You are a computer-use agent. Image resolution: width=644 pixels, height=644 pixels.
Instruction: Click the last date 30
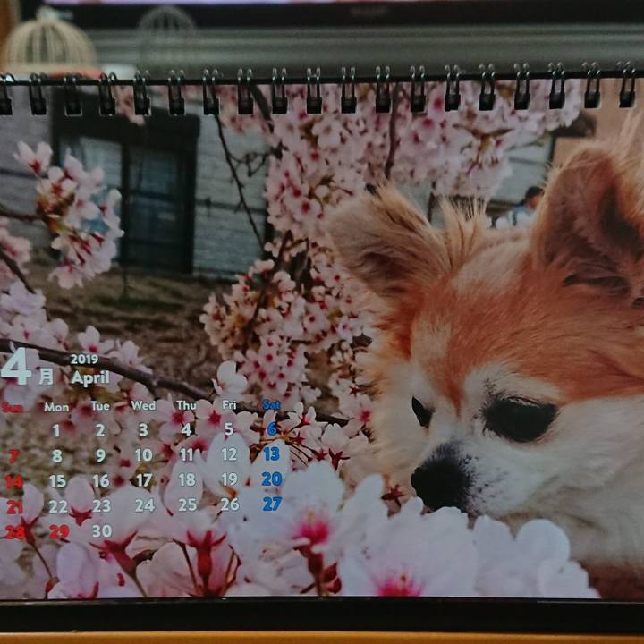pos(102,530)
